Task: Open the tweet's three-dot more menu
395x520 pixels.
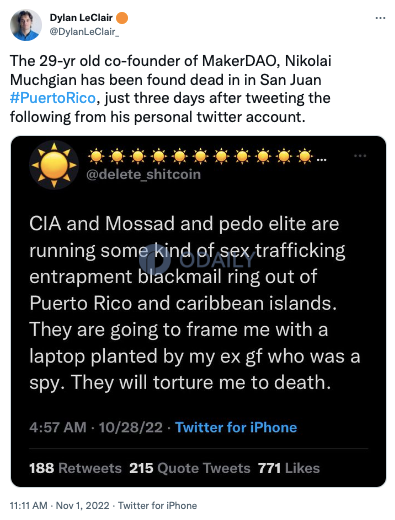Action: click(x=380, y=18)
